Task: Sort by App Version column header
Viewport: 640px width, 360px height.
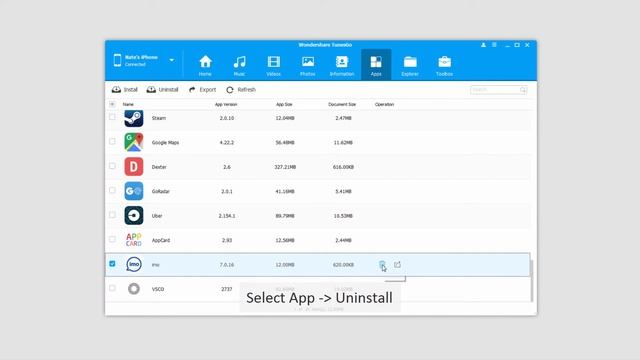Action: pos(226,104)
